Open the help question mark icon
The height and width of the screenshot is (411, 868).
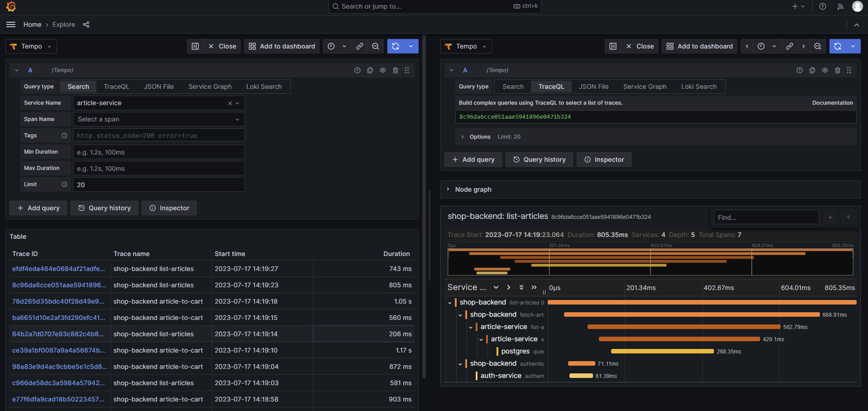823,6
